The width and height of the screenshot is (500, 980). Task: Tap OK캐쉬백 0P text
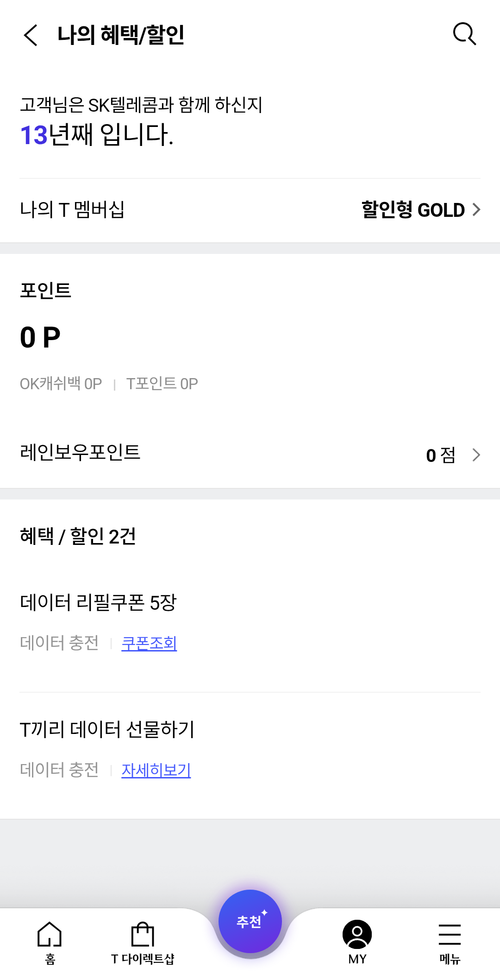61,384
